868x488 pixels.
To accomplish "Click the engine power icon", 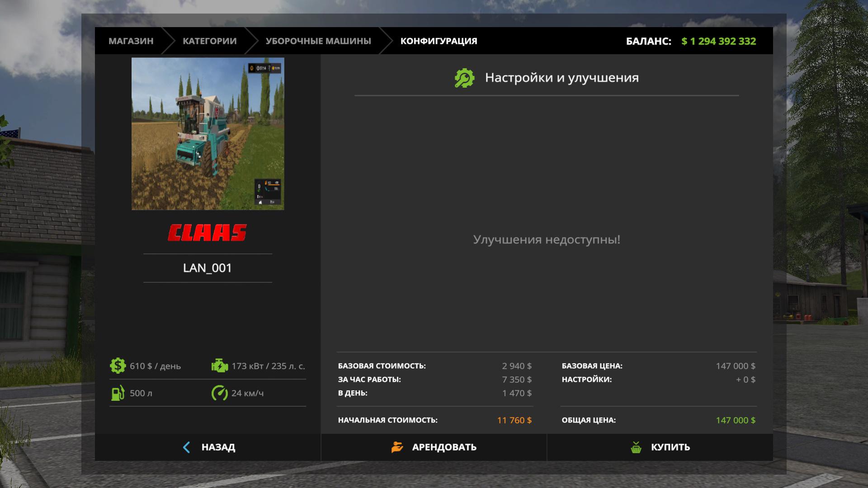I will tap(220, 366).
